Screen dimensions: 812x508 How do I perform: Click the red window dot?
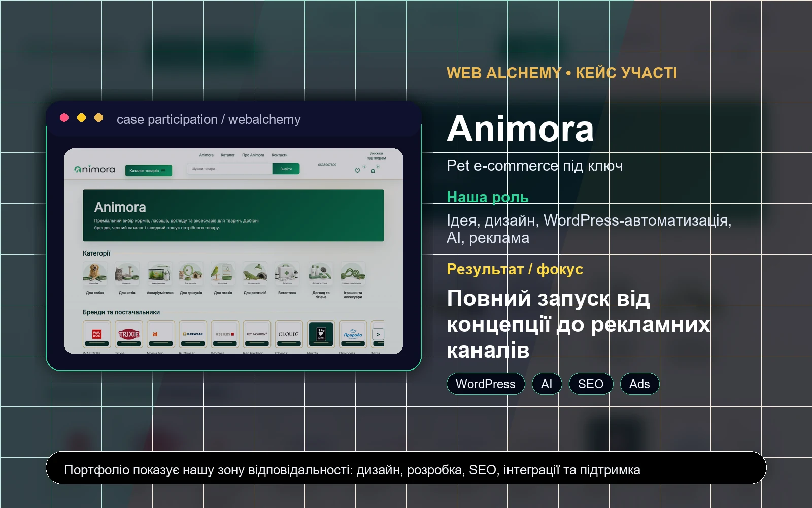coord(64,118)
